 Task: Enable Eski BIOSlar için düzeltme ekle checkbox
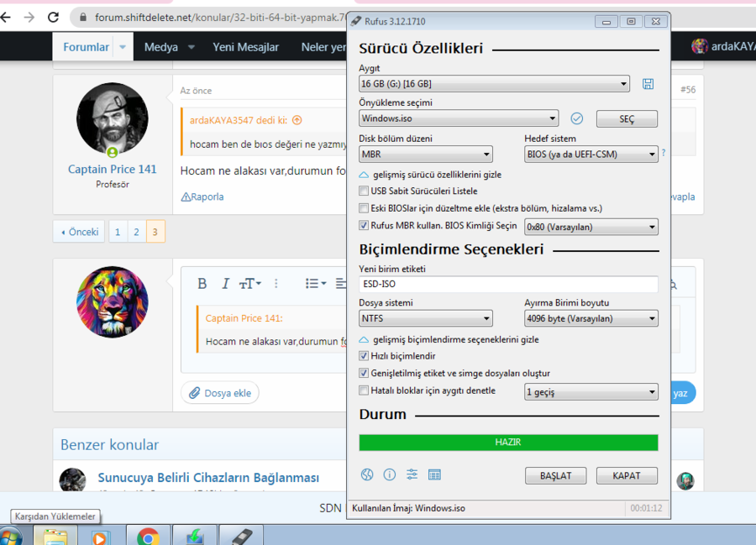click(364, 208)
